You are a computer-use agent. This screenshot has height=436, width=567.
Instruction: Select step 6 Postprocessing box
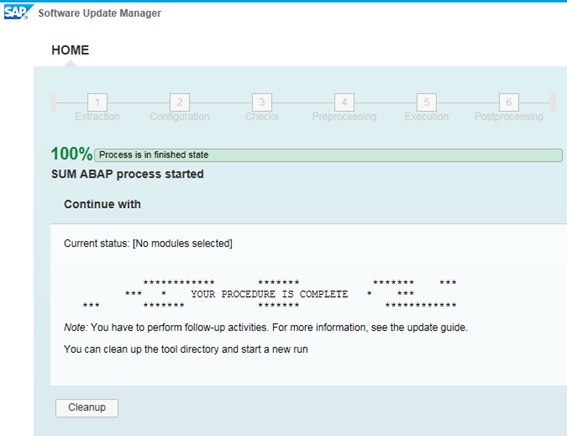click(509, 102)
